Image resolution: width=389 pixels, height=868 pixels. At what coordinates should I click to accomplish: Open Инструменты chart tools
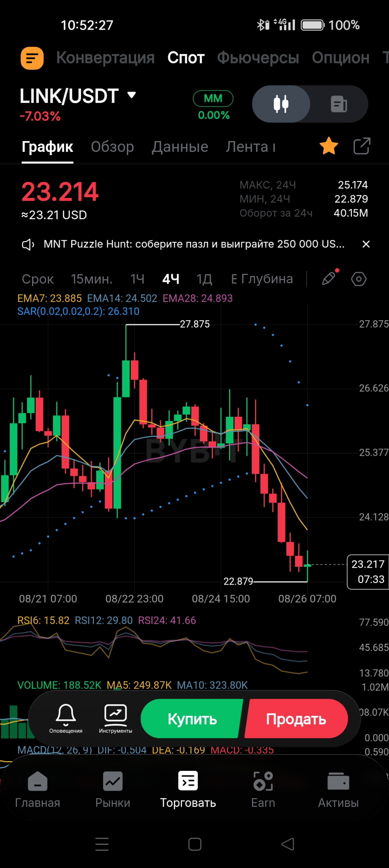[115, 718]
